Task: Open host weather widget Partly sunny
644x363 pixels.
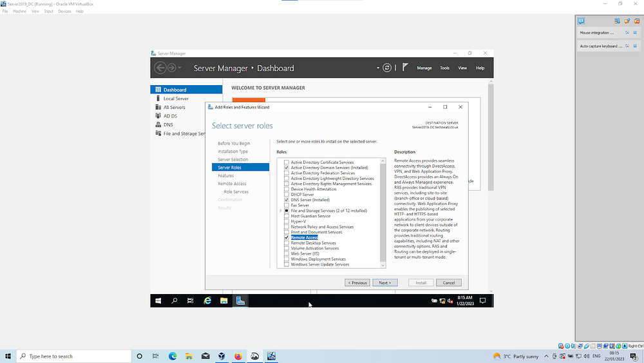Action: (516, 356)
